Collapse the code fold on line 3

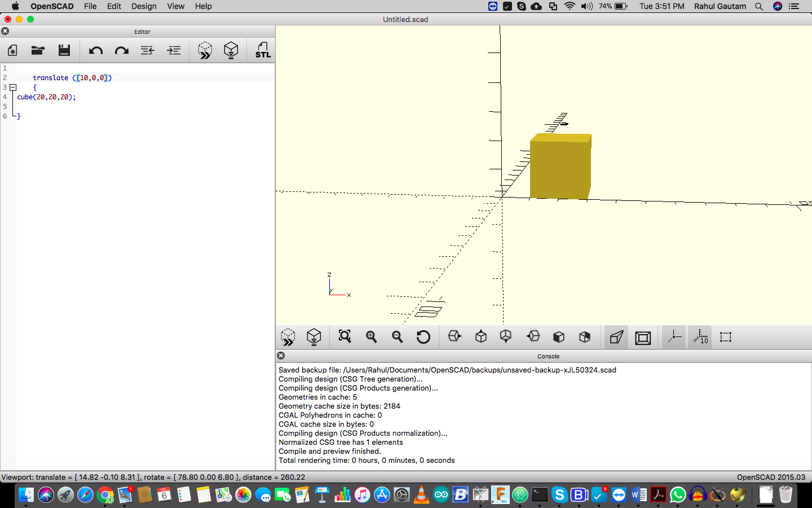(x=13, y=87)
